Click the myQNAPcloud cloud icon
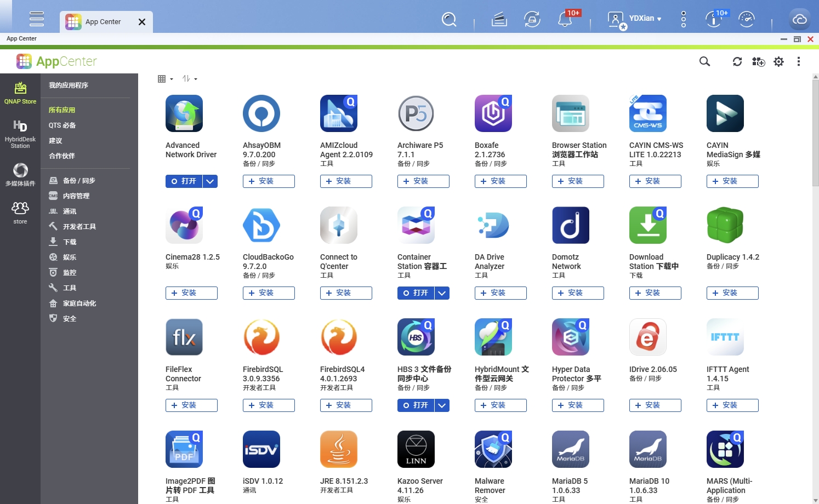Viewport: 819px width, 504px height. coord(799,20)
